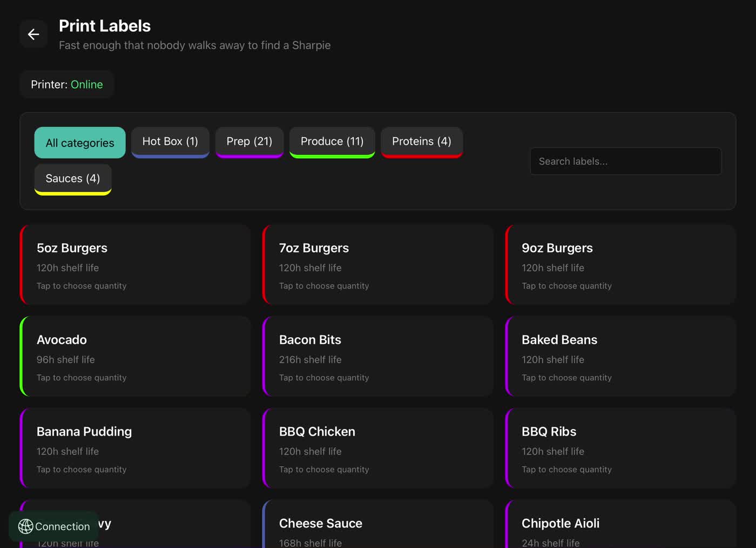The height and width of the screenshot is (548, 756).
Task: Go back using the arrow icon
Action: (33, 34)
